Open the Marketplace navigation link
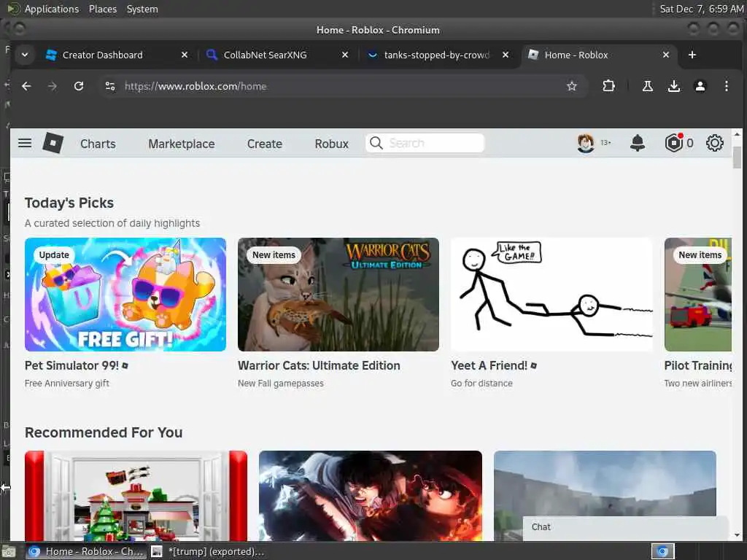The image size is (747, 560). click(x=182, y=144)
